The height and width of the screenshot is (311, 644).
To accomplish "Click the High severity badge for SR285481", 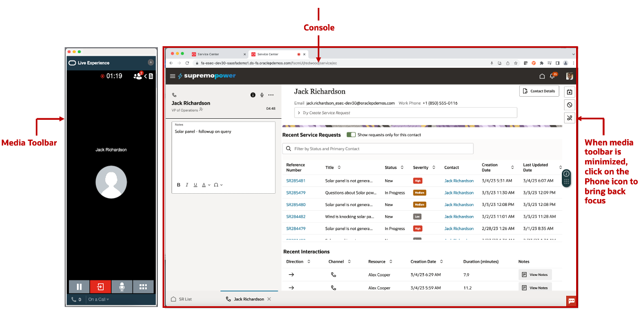I will tap(418, 181).
